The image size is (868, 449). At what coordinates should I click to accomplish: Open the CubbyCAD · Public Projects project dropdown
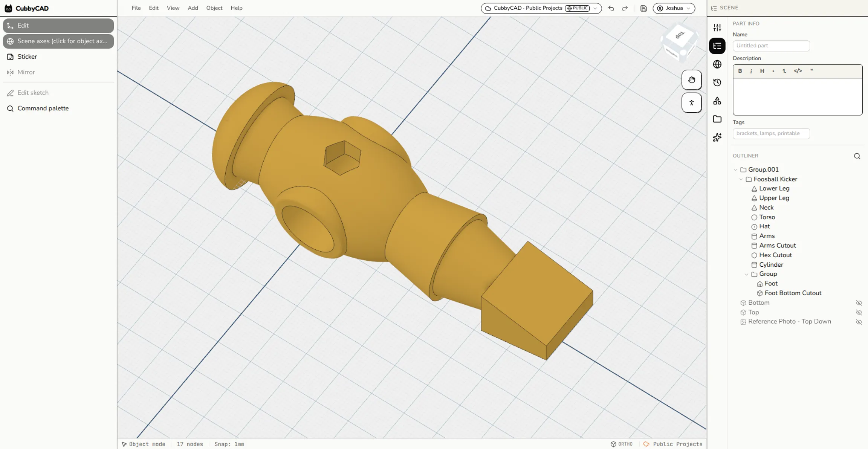pos(541,8)
